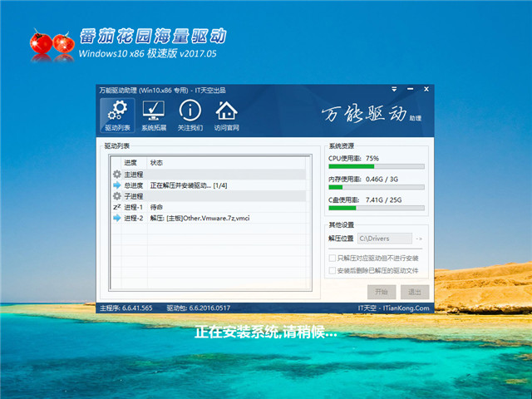This screenshot has height=399, width=532.
Task: Click the 万能驱动 calligraphy logo
Action: pos(364,114)
